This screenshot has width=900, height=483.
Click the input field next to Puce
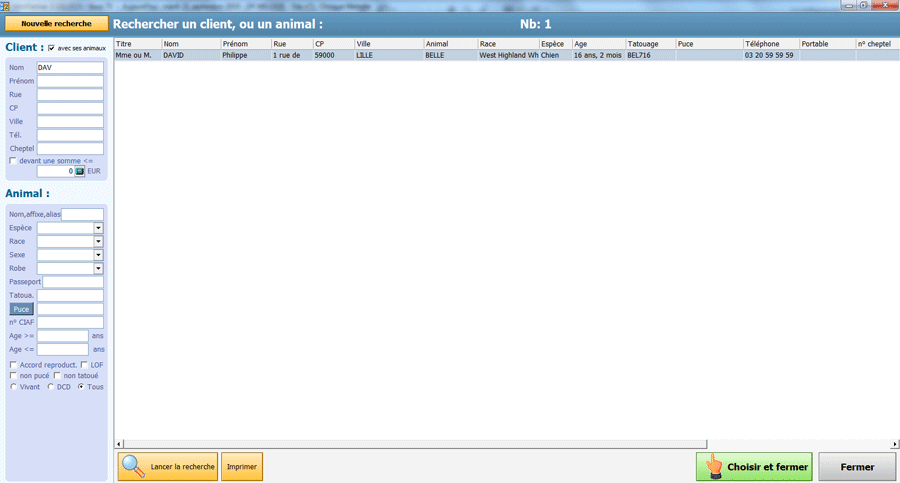click(x=70, y=309)
